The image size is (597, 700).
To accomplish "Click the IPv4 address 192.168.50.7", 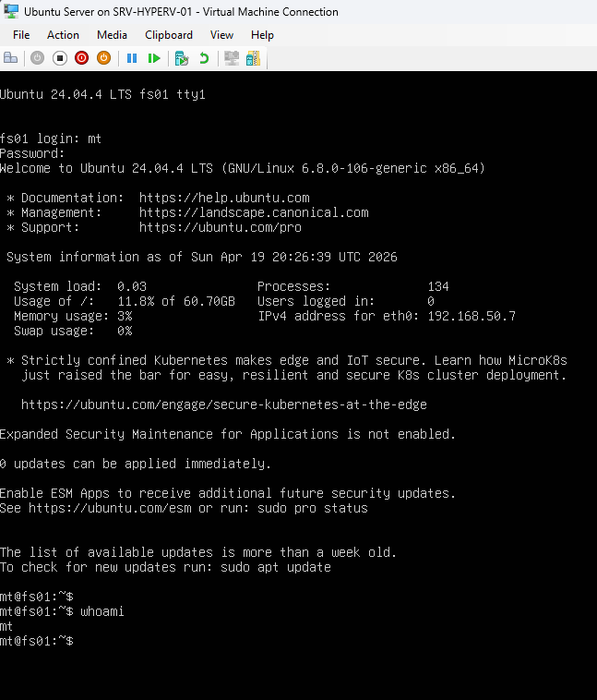I will point(472,316).
